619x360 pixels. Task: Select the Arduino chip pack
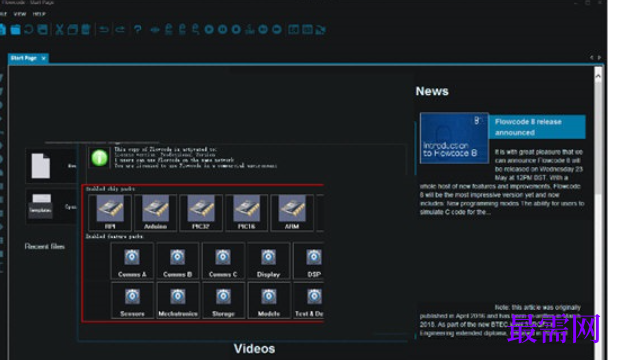pos(156,212)
